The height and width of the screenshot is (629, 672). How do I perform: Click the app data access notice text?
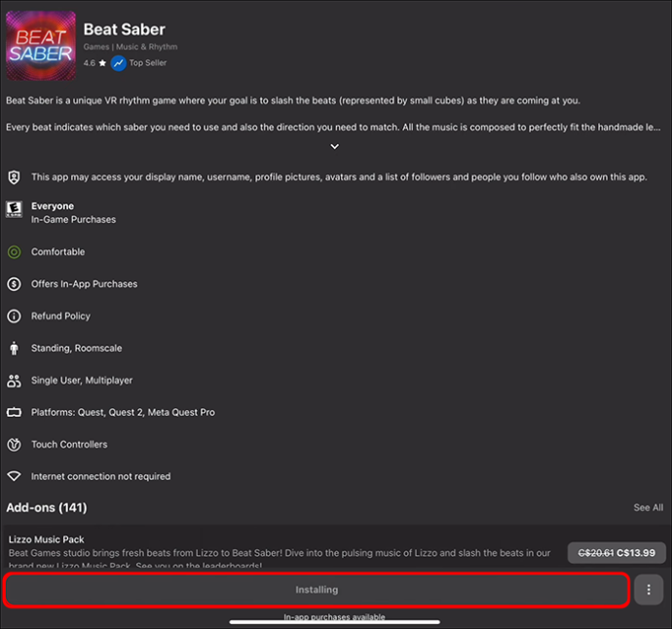pyautogui.click(x=339, y=177)
